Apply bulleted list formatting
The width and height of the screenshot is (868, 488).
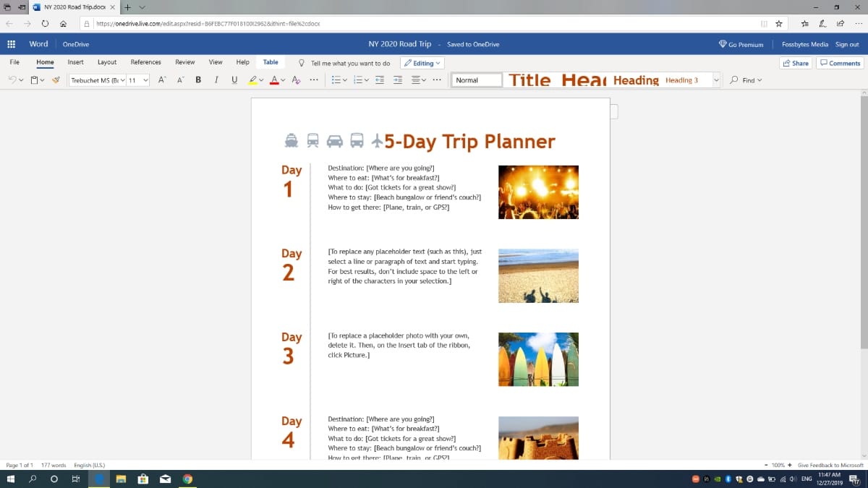pyautogui.click(x=338, y=80)
